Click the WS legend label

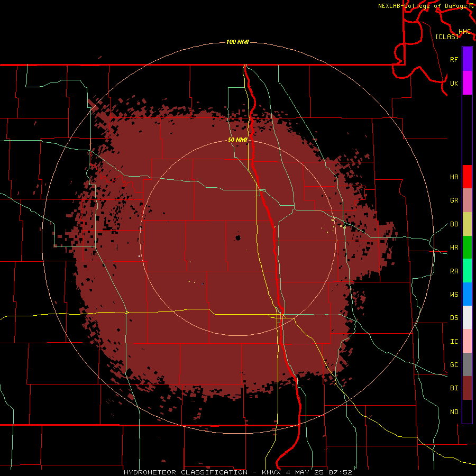pyautogui.click(x=454, y=294)
